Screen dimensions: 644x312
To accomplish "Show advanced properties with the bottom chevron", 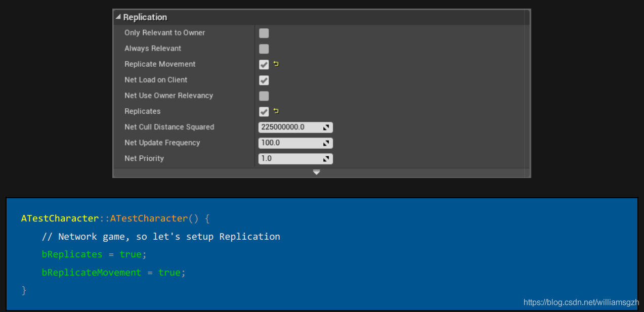I will (317, 172).
